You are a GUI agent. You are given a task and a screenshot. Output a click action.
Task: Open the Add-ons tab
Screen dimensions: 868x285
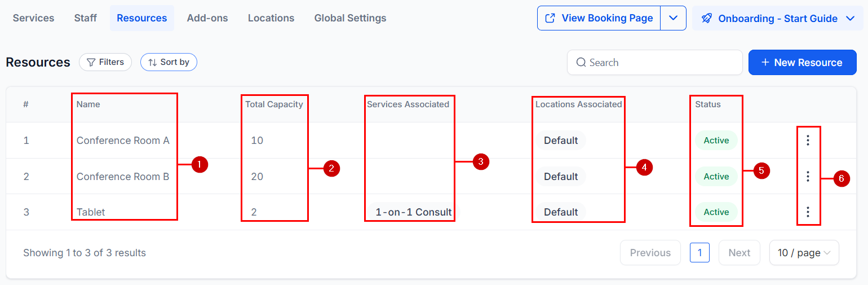(207, 18)
